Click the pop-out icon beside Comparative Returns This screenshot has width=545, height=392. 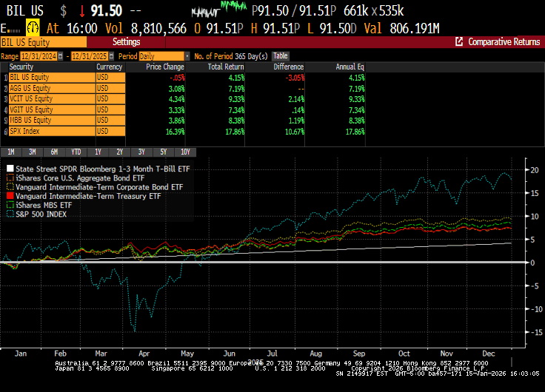click(x=459, y=41)
